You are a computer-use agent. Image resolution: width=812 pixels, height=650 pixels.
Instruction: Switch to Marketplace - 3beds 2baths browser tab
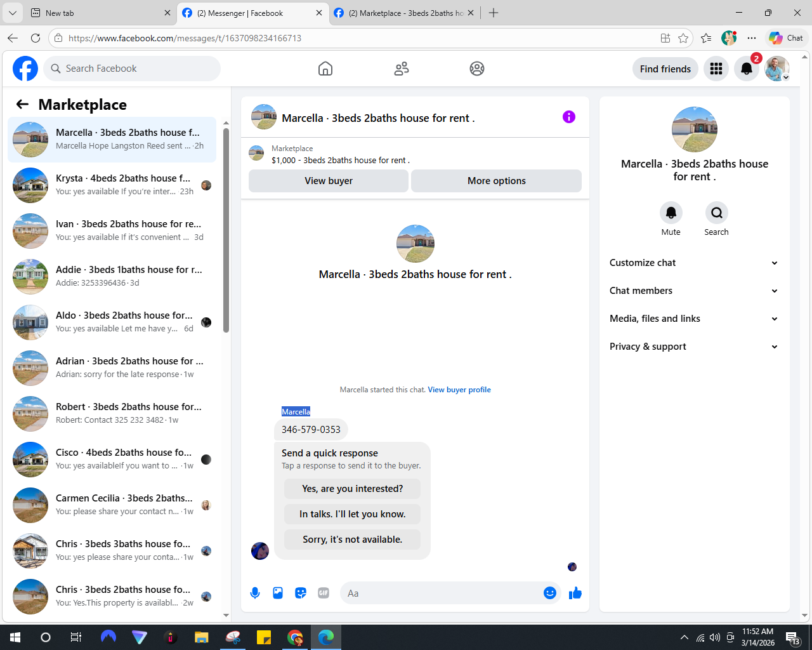point(404,13)
